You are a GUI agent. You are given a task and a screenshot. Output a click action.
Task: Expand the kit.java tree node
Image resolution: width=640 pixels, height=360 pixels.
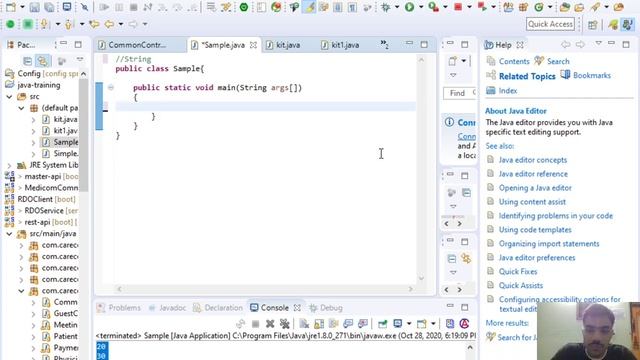pyautogui.click(x=33, y=120)
